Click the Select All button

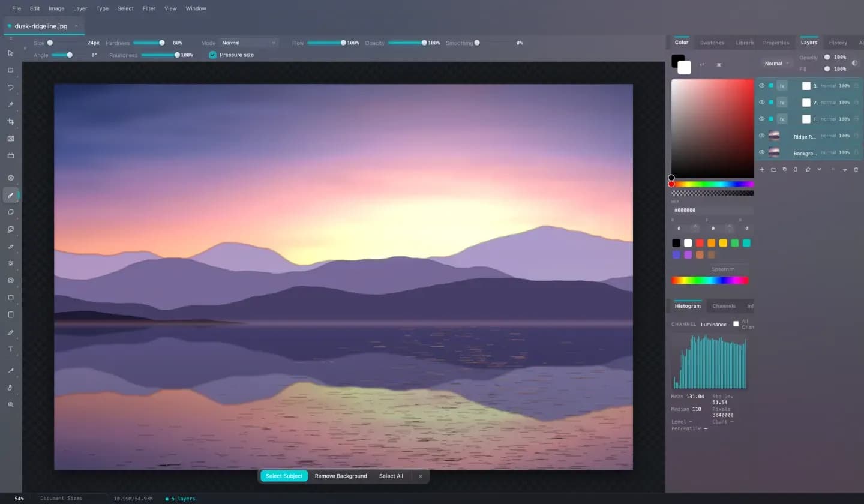point(391,476)
